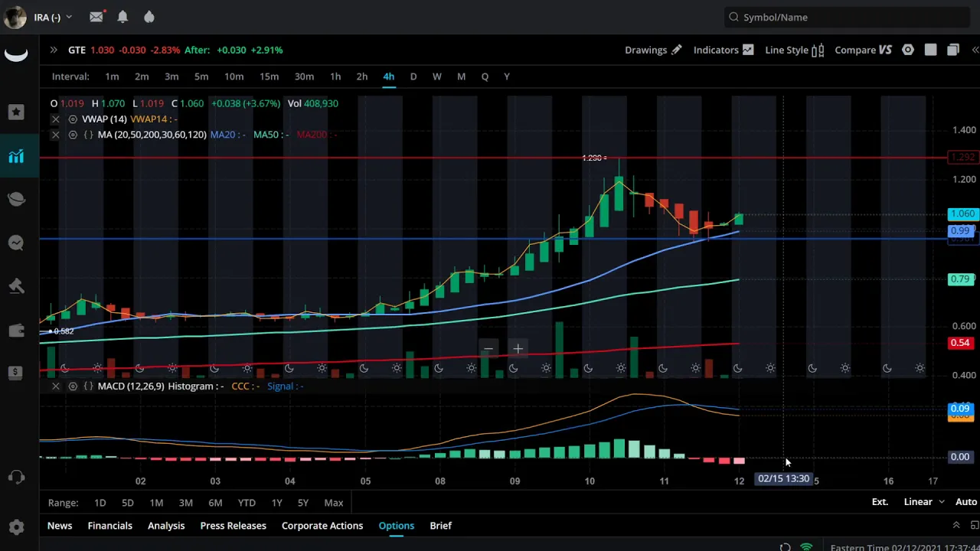
Task: Switch to the Analysis tab
Action: pyautogui.click(x=166, y=526)
